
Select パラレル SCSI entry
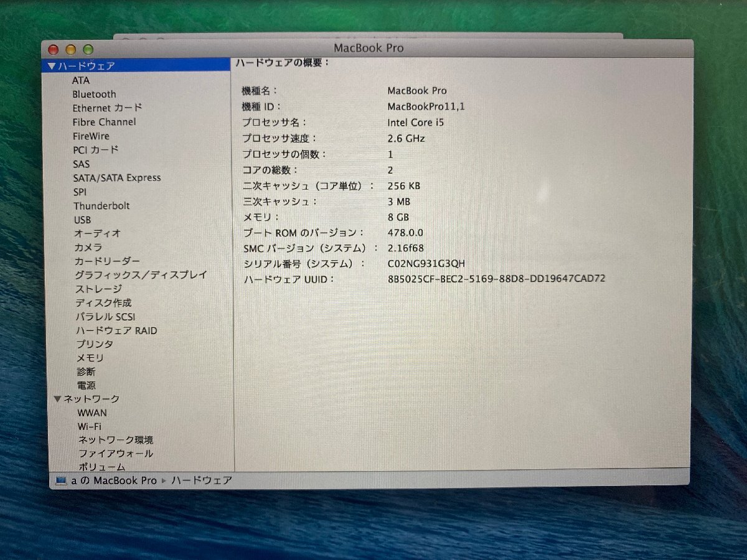point(105,317)
